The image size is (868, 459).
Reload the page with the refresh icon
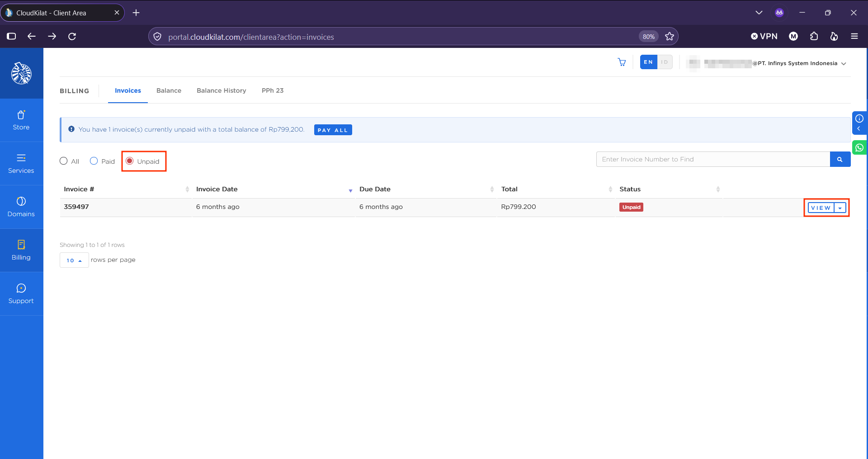(x=72, y=37)
